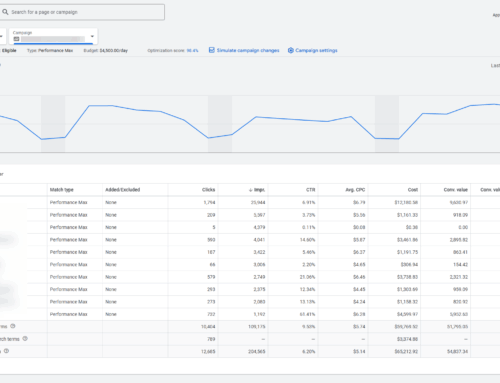
Task: Click the None cell in the 3.73% CTR row
Action: [111, 215]
